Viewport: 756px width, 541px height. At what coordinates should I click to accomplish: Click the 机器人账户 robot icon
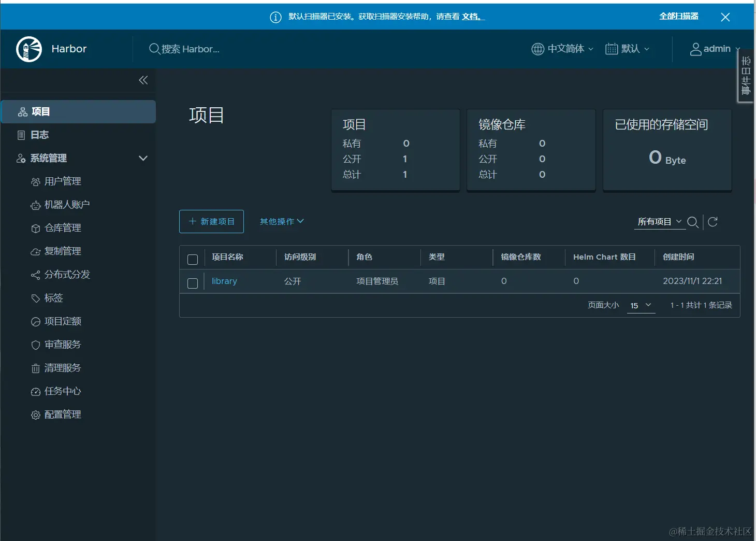[x=36, y=205]
